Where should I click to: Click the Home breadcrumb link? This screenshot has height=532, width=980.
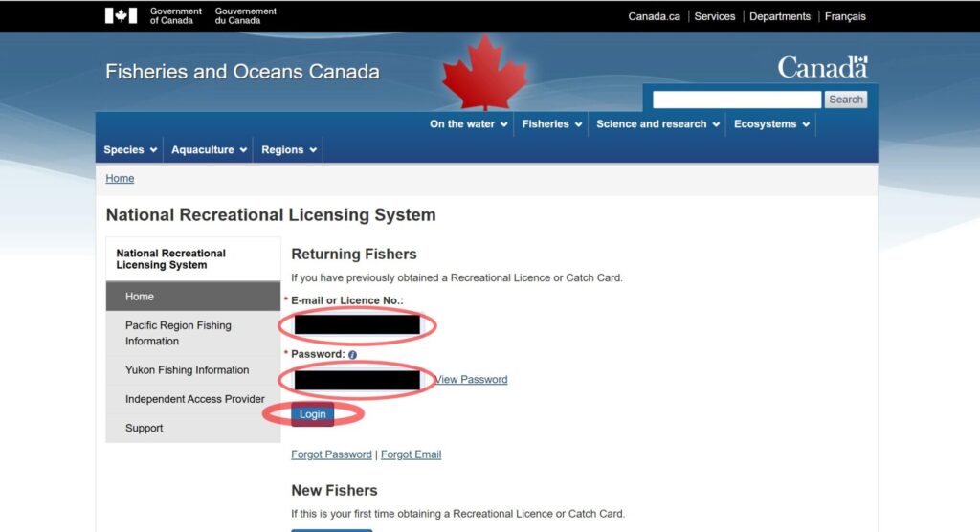(x=120, y=178)
